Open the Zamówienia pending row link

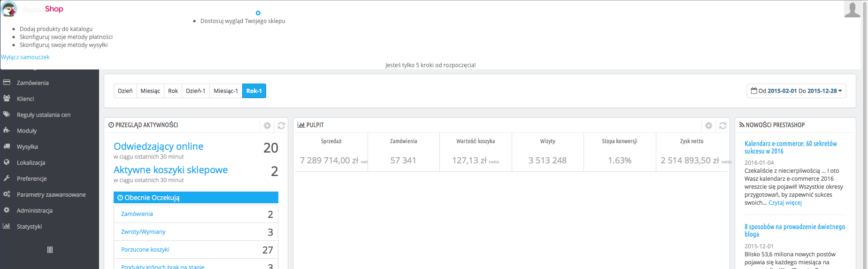click(137, 214)
